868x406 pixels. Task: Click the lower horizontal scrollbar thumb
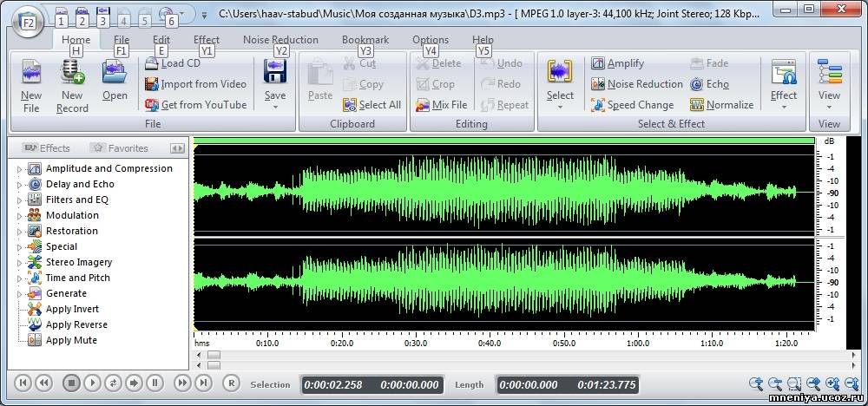click(214, 365)
